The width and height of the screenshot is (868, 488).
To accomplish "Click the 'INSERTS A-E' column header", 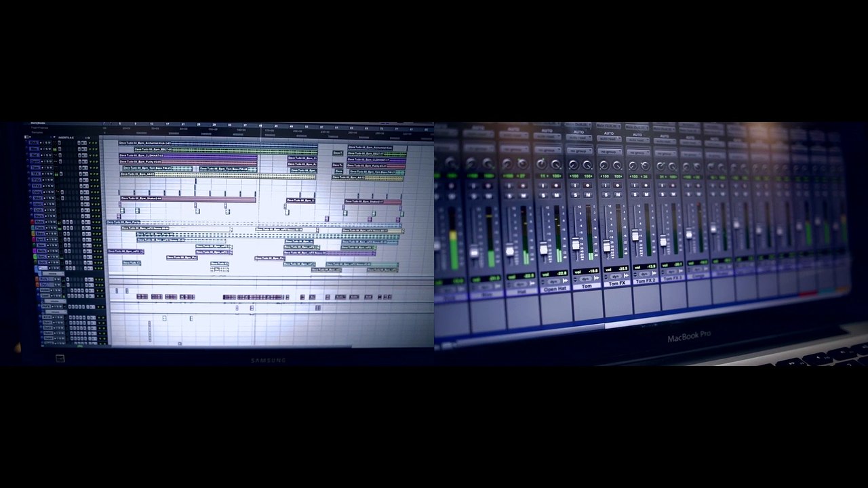I will tap(66, 138).
